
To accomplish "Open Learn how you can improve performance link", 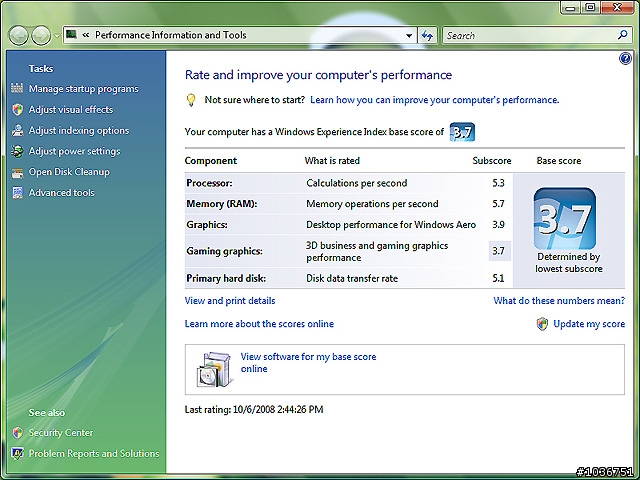I will click(435, 100).
